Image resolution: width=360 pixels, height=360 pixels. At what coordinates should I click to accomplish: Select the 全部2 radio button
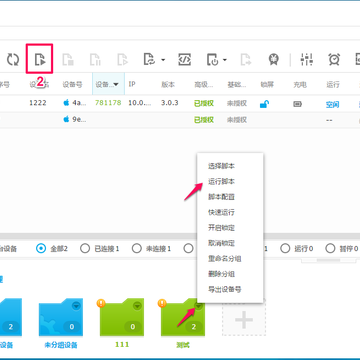(41, 249)
